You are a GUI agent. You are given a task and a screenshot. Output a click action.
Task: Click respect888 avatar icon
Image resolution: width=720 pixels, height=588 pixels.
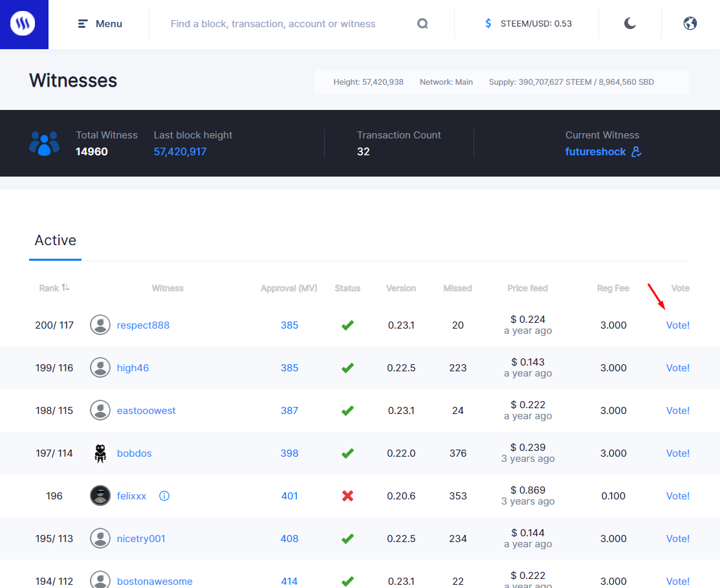pyautogui.click(x=100, y=325)
